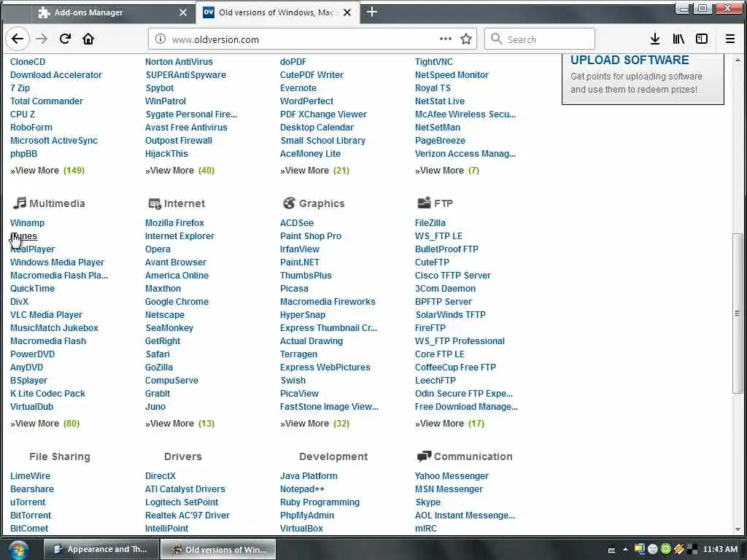
Task: Click the scrollbar down arrow
Action: (738, 529)
